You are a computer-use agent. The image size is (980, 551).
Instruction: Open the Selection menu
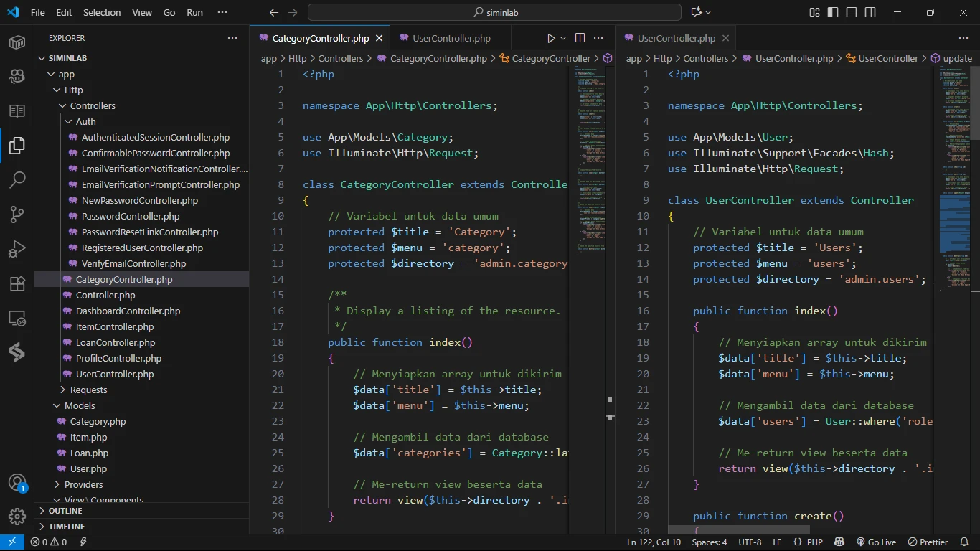[102, 12]
